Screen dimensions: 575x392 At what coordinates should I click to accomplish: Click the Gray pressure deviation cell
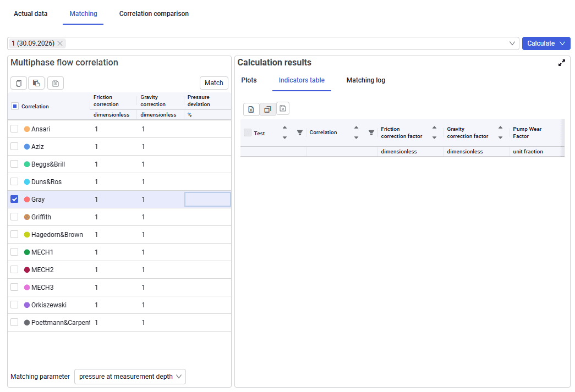tap(207, 199)
